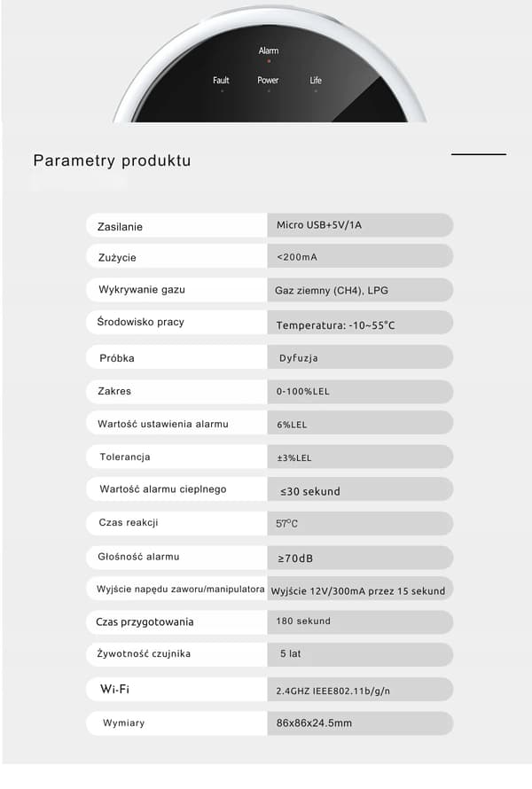Click the Life indicator label

pyautogui.click(x=316, y=80)
